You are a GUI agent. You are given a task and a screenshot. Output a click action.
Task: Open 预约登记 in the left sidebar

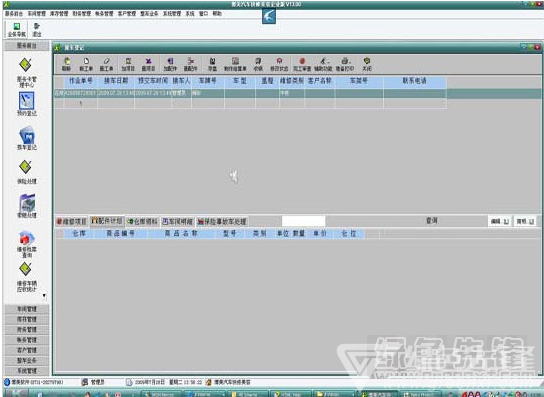[27, 104]
